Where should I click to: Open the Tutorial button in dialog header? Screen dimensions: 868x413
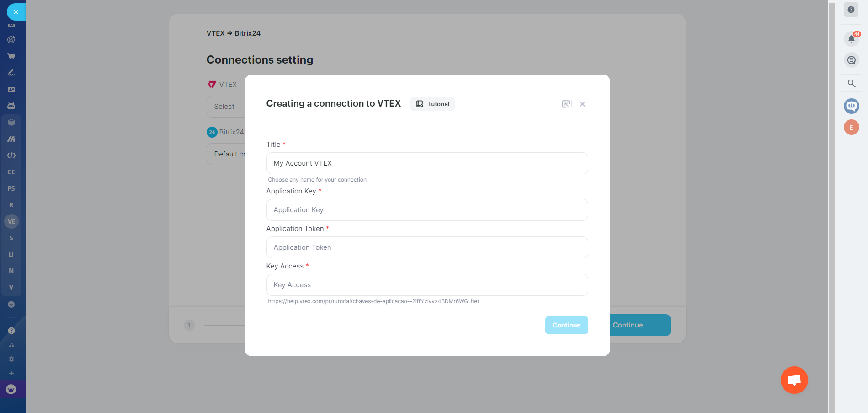tap(432, 104)
